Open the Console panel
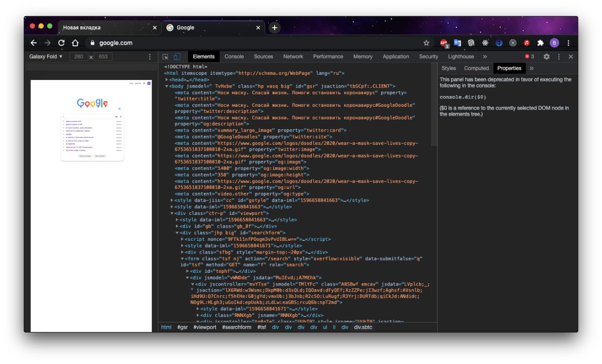Image resolution: width=602 pixels, height=364 pixels. click(234, 56)
